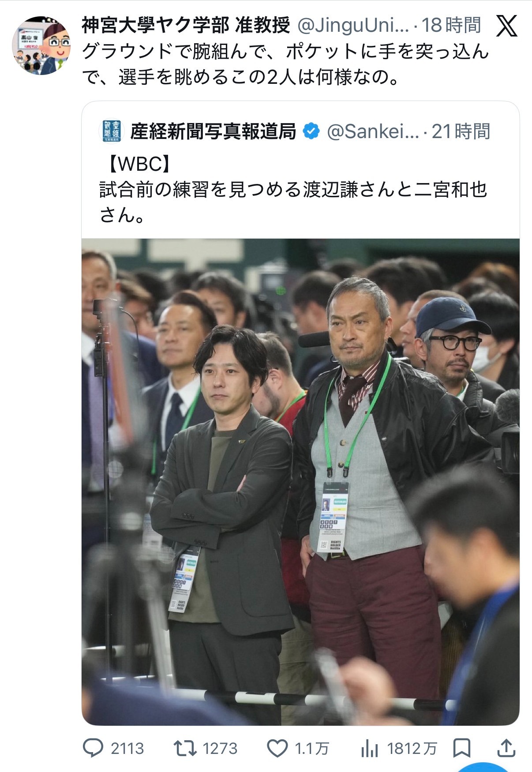Tap the 1812万 view count
Screen dimensions: 532x772
pos(412,749)
